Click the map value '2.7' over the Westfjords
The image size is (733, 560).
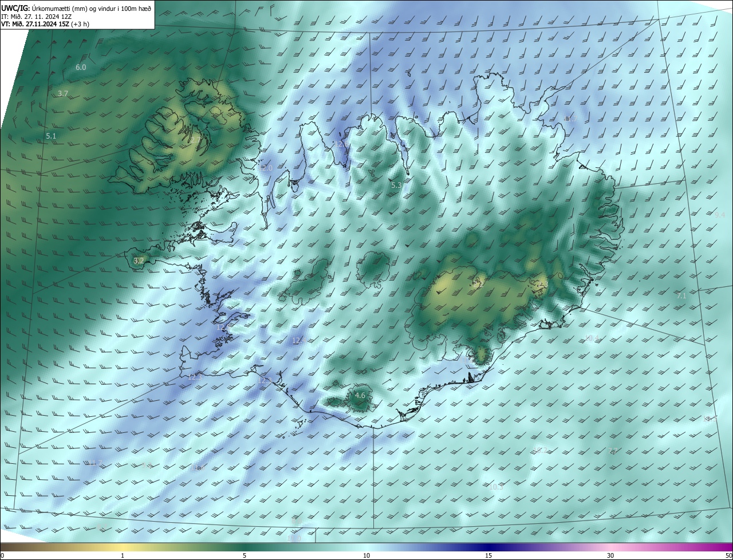pyautogui.click(x=196, y=140)
